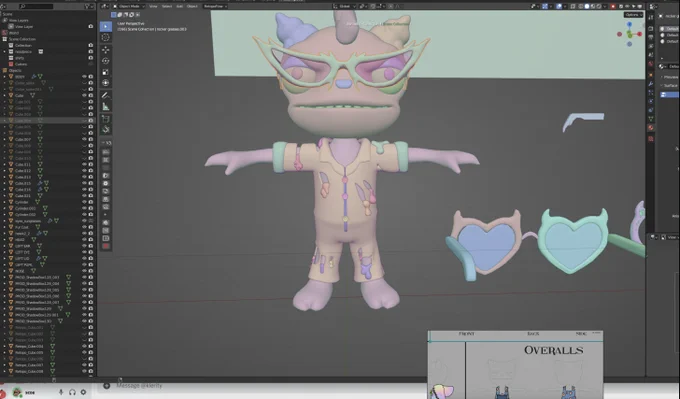Toggle visibility of the LEFT EAR object

coord(85,246)
